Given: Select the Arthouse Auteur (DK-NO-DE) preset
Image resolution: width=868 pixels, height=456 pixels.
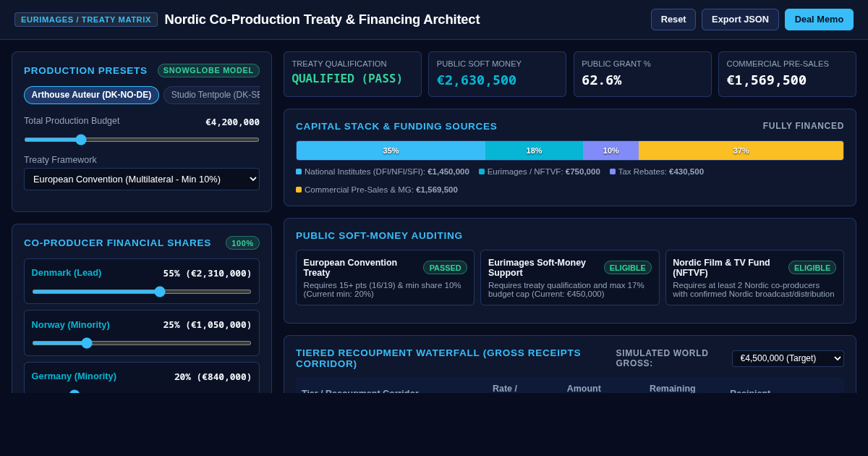Looking at the screenshot, I should pos(91,95).
